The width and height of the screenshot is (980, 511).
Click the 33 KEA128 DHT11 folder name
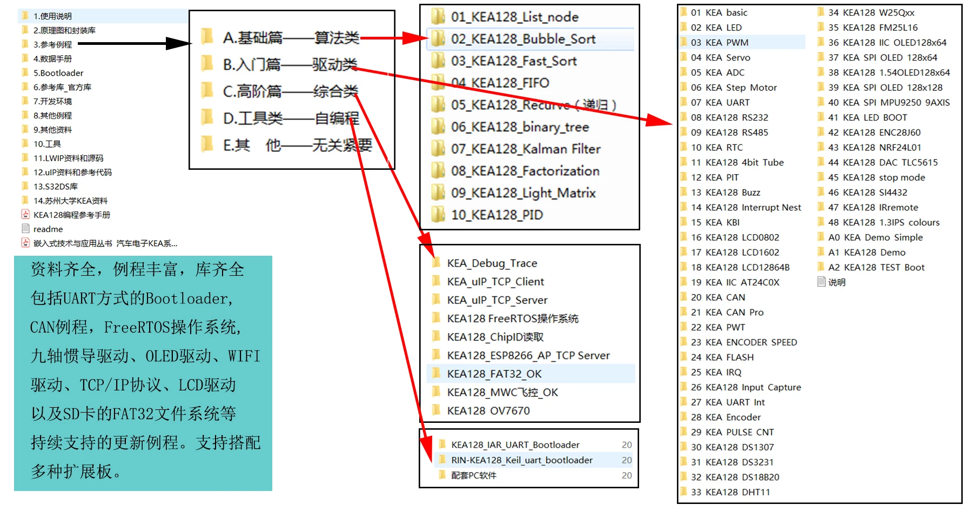pyautogui.click(x=730, y=492)
